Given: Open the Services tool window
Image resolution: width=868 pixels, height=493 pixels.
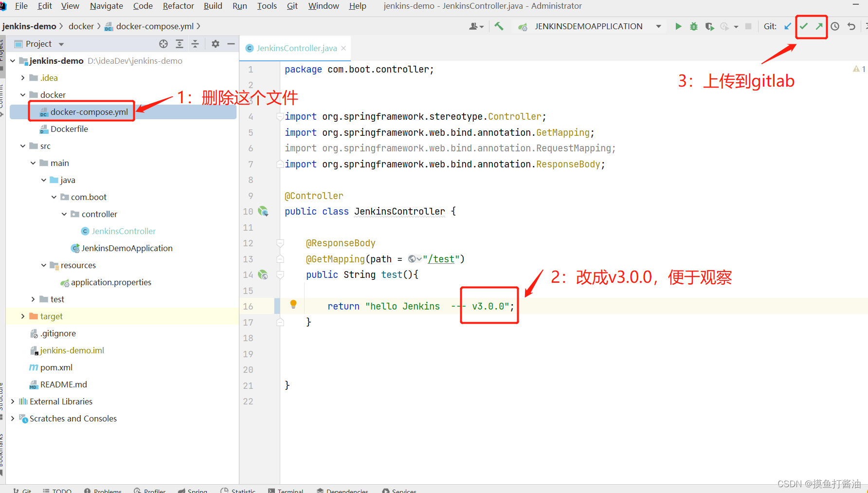Looking at the screenshot, I should point(399,490).
